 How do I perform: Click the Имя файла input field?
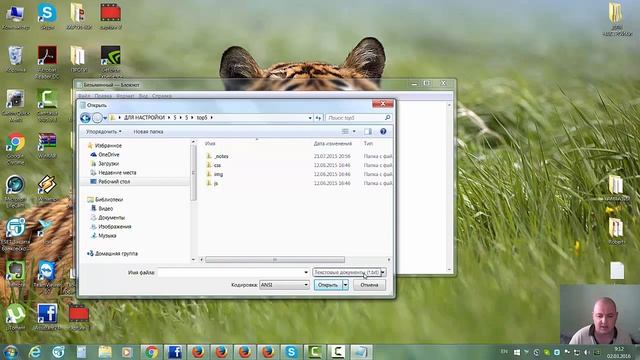click(230, 272)
